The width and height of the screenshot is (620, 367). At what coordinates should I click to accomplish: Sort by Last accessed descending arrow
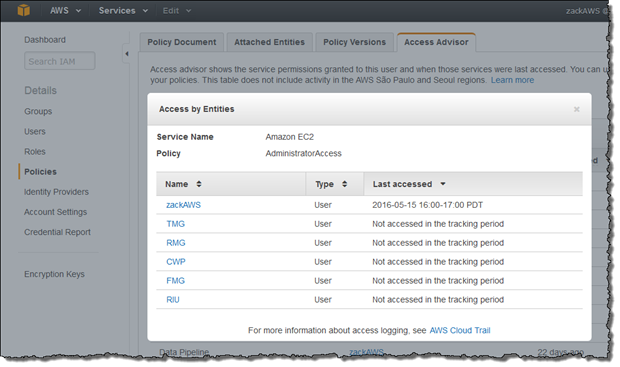tap(443, 184)
